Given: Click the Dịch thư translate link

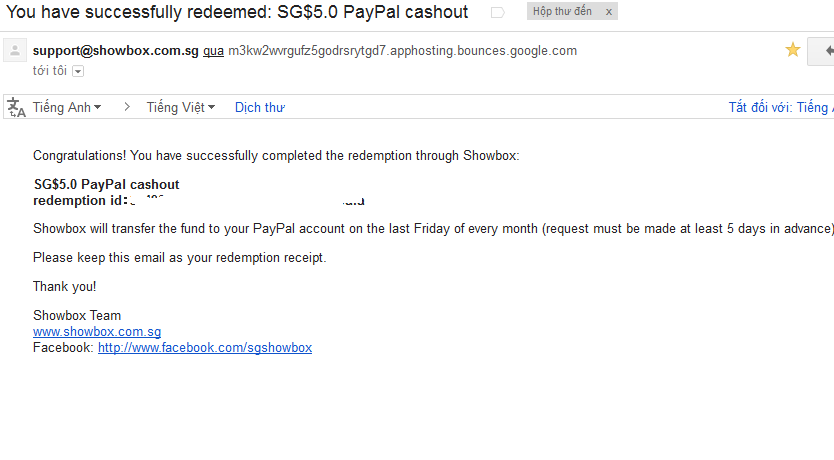Looking at the screenshot, I should (260, 107).
